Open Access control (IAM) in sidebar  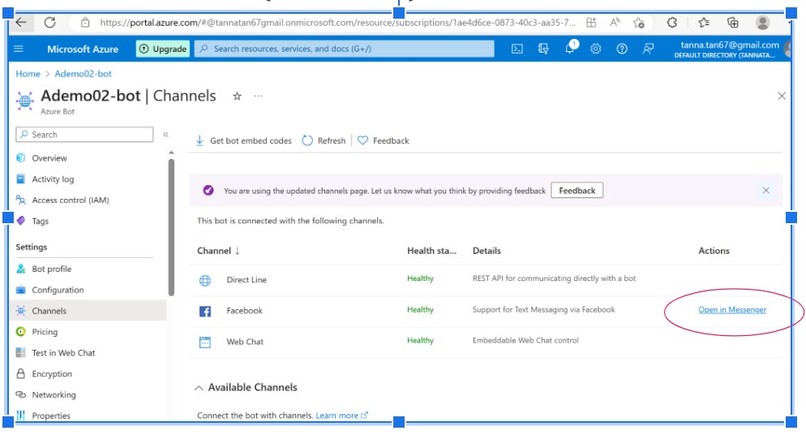tap(70, 200)
